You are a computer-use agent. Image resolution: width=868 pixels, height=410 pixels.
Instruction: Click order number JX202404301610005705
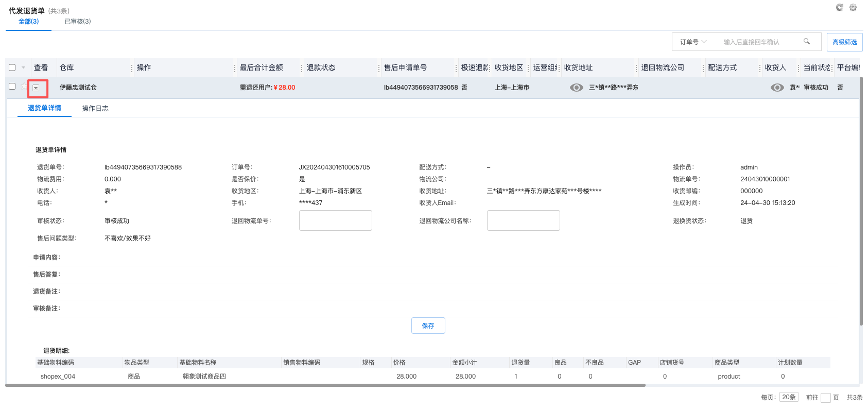coord(335,167)
